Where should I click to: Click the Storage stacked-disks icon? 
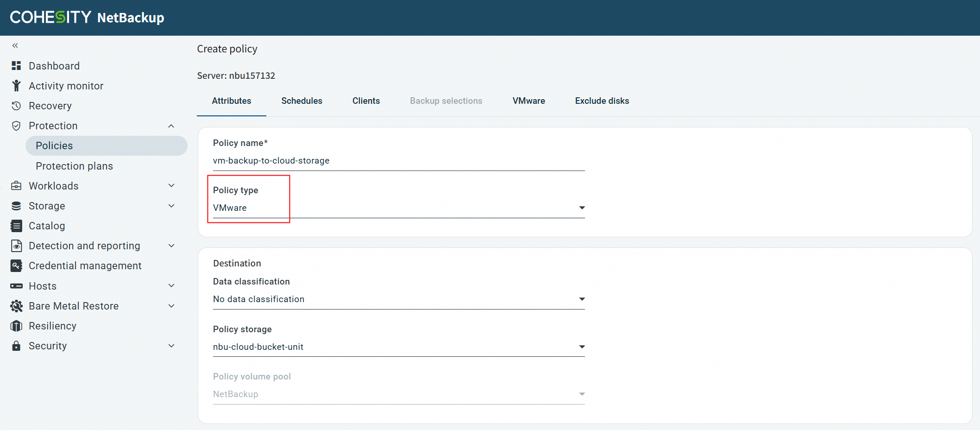16,206
